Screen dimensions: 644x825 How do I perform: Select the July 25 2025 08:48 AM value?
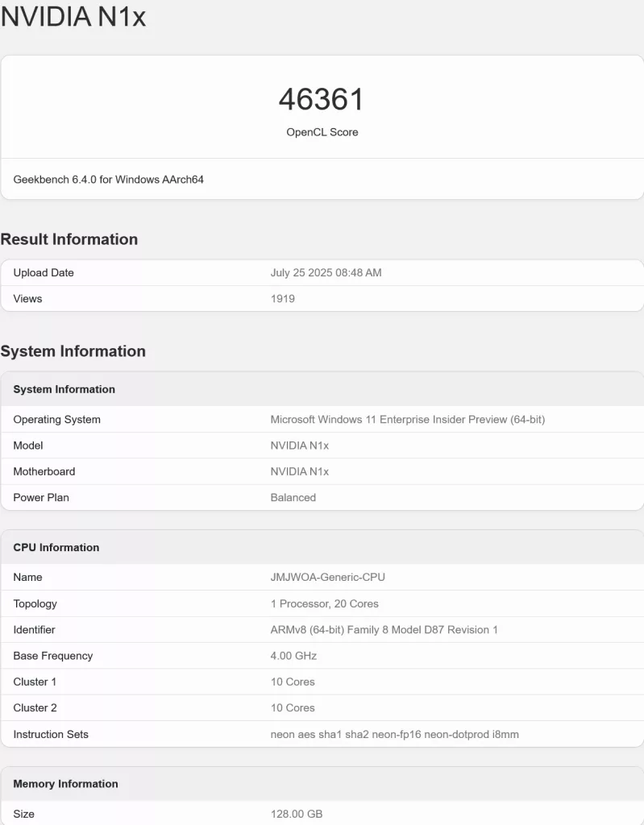pyautogui.click(x=326, y=272)
